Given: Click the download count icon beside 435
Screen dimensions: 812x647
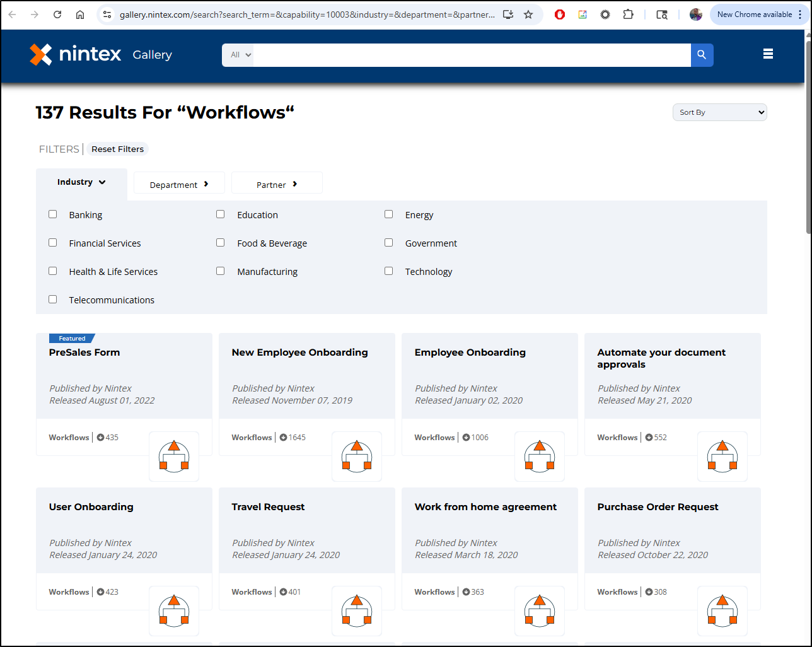Looking at the screenshot, I should point(101,438).
